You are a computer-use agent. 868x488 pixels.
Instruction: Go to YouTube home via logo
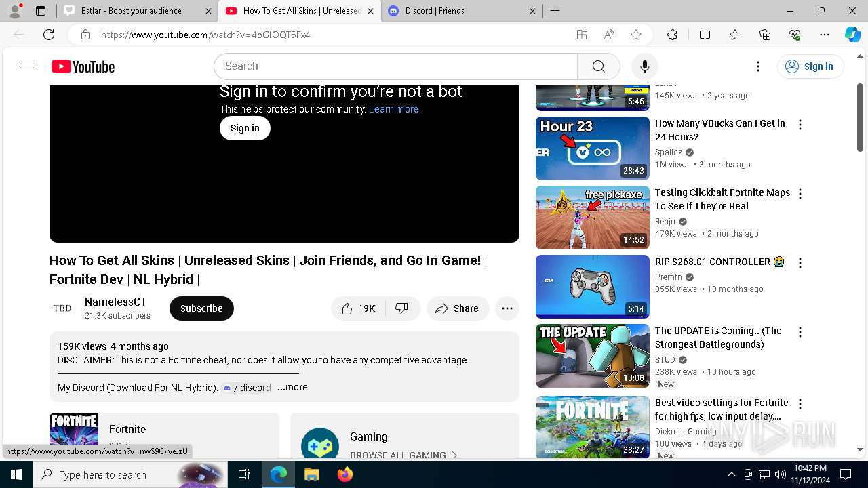[83, 66]
